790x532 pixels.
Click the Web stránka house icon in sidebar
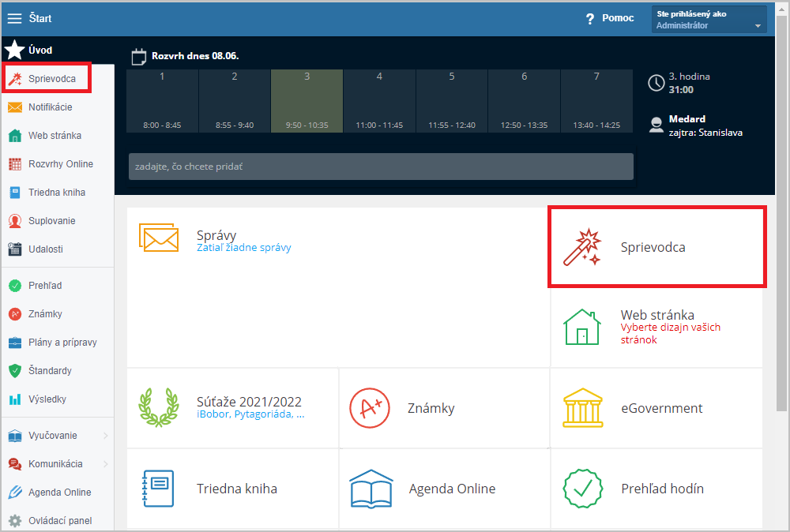coord(15,136)
